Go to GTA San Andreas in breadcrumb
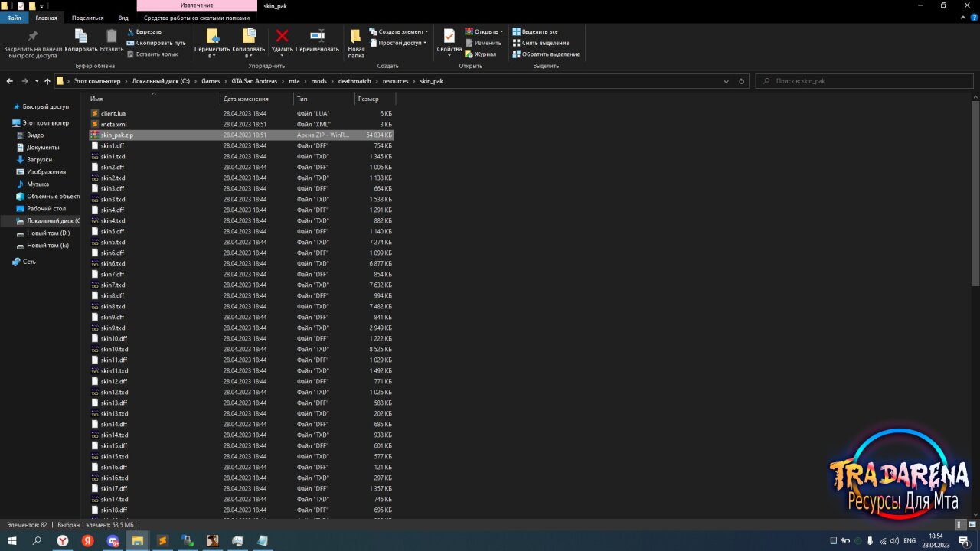 click(254, 81)
